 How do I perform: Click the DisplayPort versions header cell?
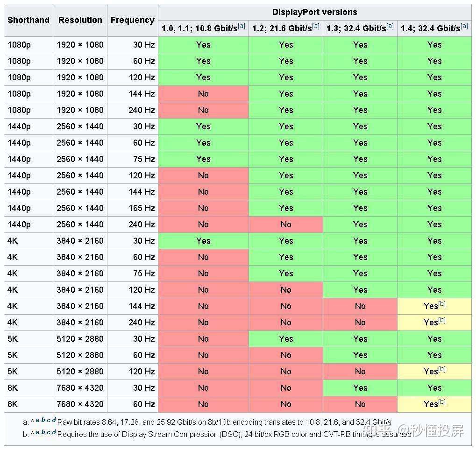(315, 12)
